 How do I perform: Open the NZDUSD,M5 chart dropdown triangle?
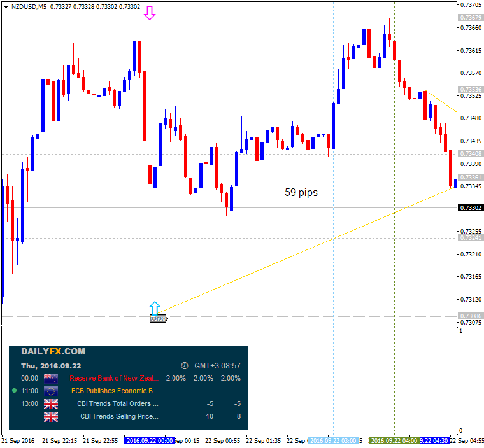[x=6, y=7]
